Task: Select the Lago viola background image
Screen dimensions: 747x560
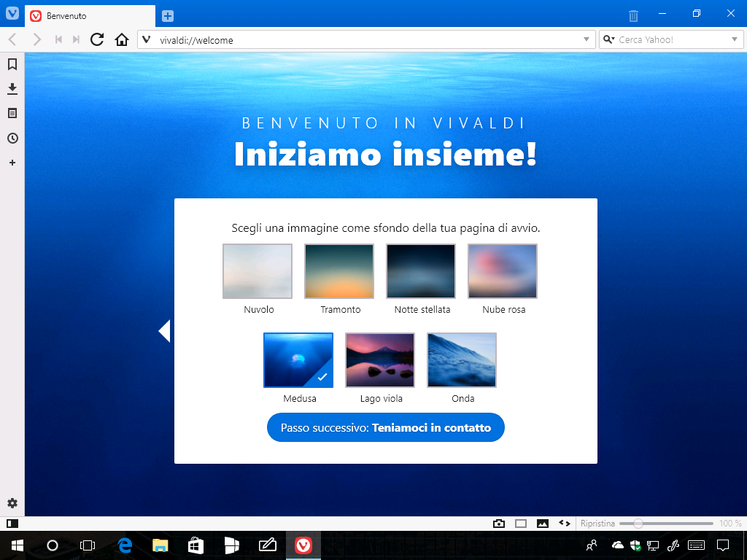Action: click(x=380, y=360)
